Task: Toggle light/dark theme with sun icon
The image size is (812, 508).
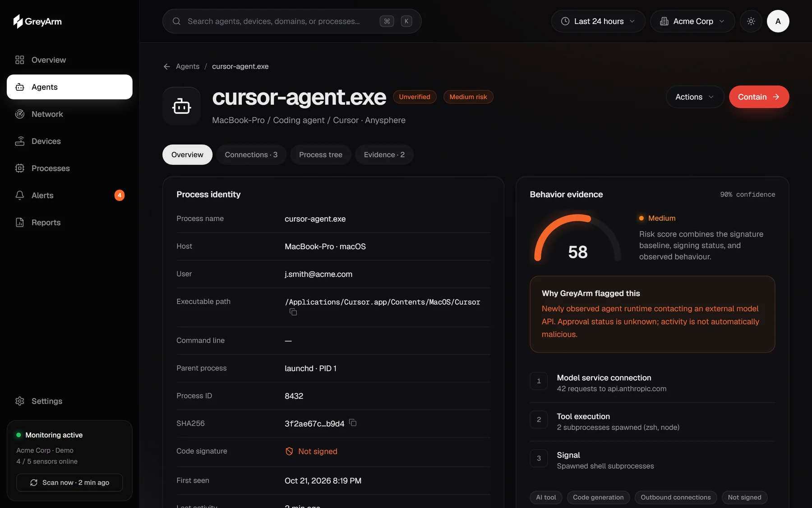Action: click(751, 21)
